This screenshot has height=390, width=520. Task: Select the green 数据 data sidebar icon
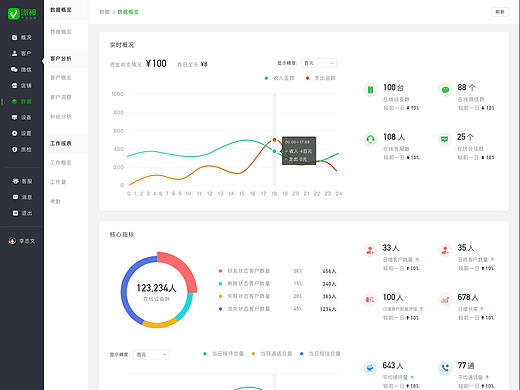[x=14, y=101]
